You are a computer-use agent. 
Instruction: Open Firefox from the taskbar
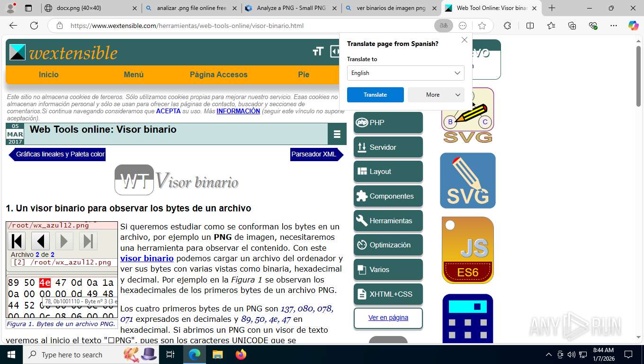tap(241, 355)
